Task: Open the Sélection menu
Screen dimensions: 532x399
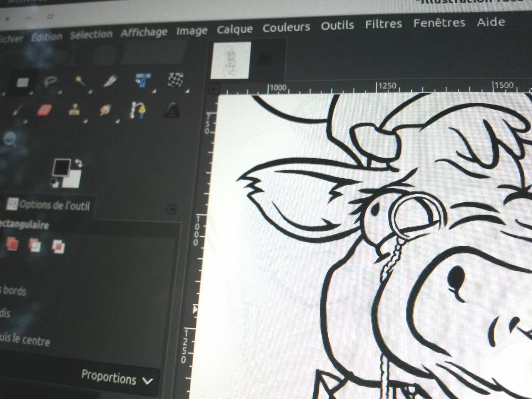Action: 92,35
